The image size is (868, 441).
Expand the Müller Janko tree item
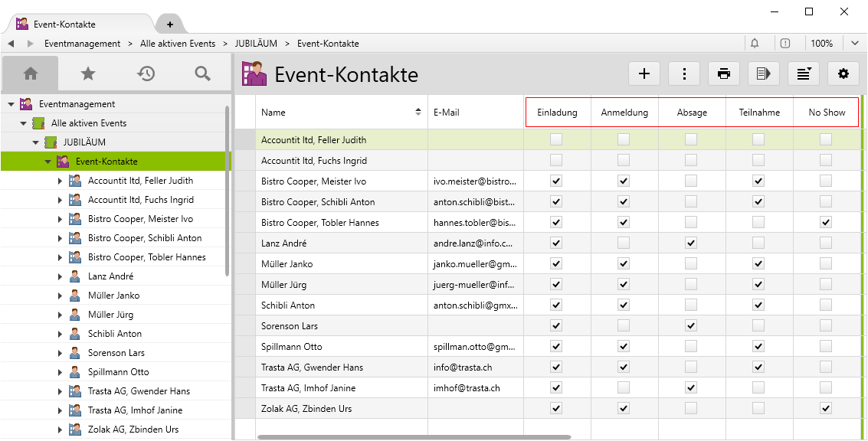[x=61, y=296]
